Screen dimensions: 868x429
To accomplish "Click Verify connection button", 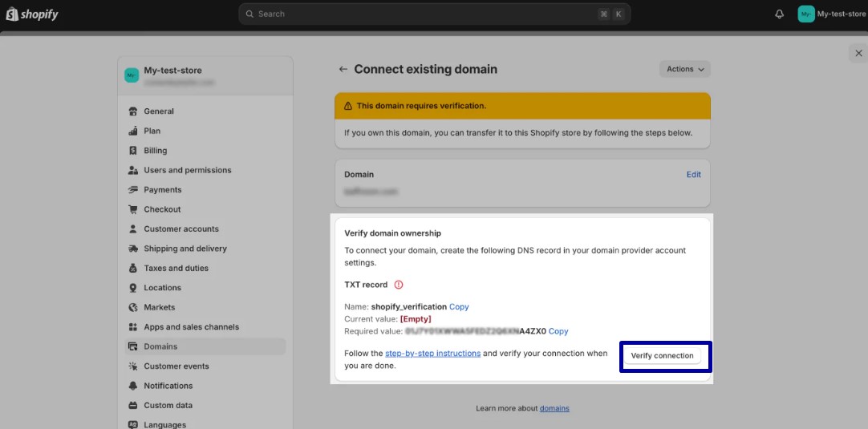I will [x=662, y=356].
